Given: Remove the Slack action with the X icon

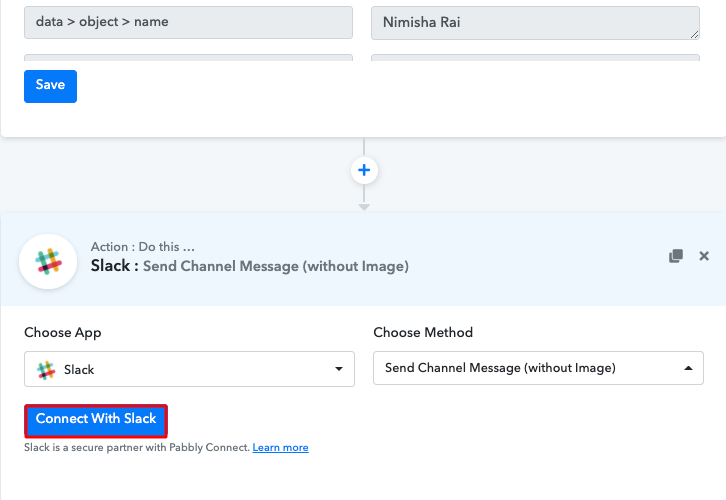Looking at the screenshot, I should click(704, 256).
